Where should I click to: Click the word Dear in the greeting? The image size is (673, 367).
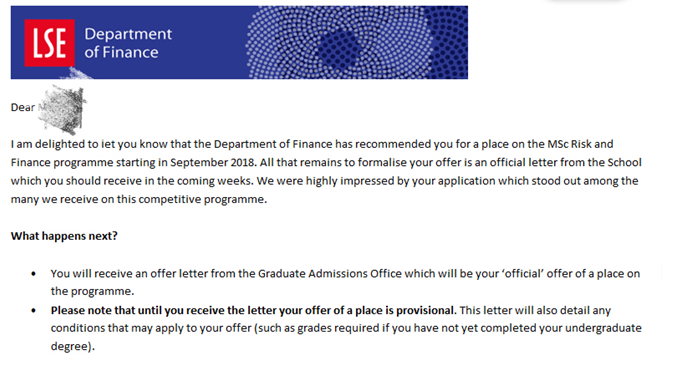pos(23,107)
